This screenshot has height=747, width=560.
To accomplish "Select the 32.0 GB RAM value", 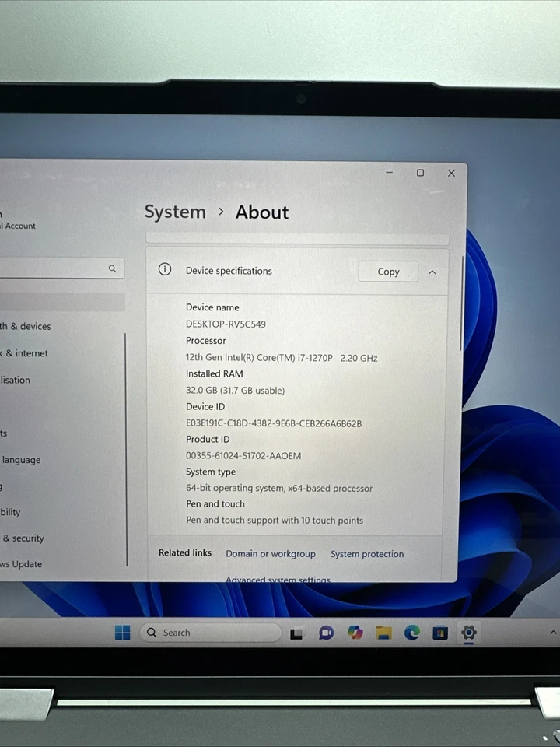I will pyautogui.click(x=235, y=390).
